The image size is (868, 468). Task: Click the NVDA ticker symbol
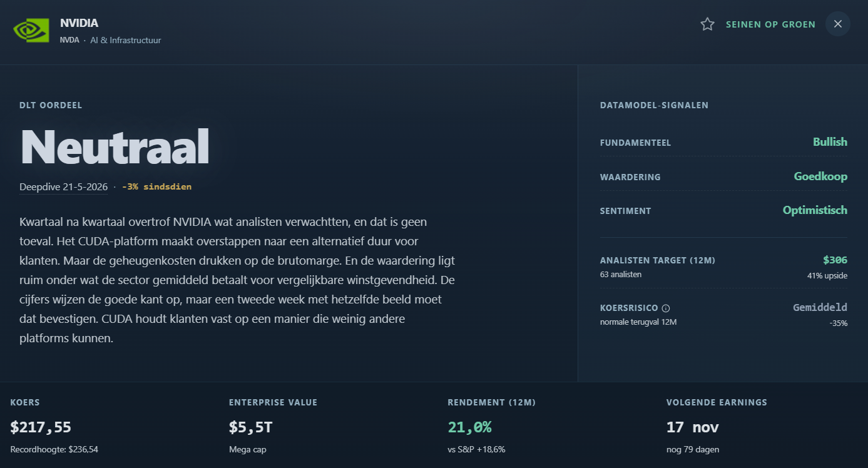point(69,40)
